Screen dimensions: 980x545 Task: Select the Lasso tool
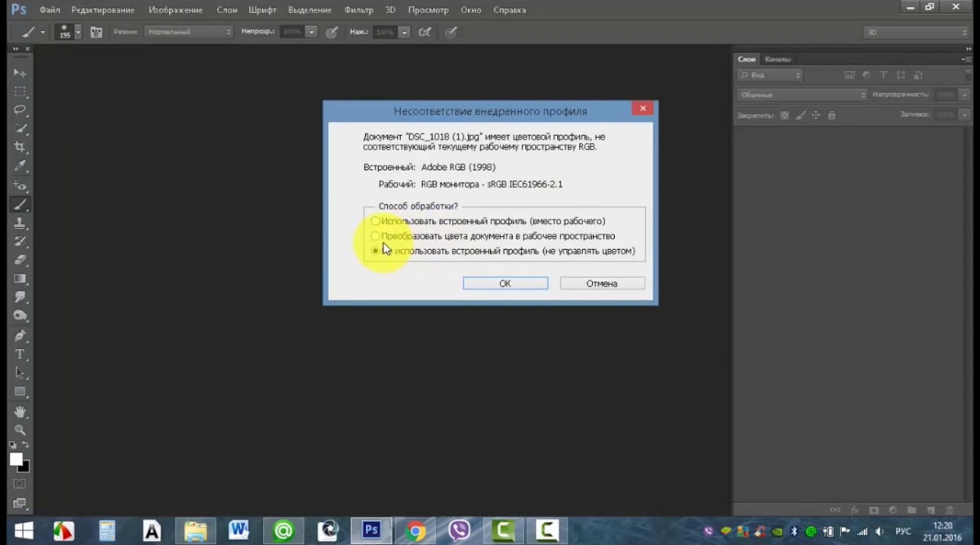point(20,110)
